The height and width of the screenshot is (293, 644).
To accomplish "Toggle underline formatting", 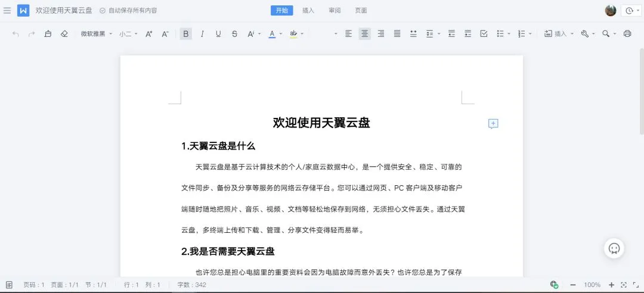I will tap(218, 34).
